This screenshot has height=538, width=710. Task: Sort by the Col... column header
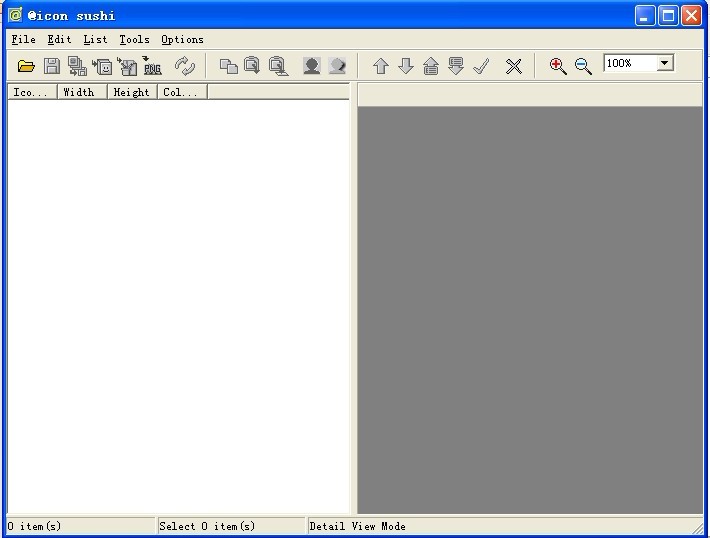[182, 92]
